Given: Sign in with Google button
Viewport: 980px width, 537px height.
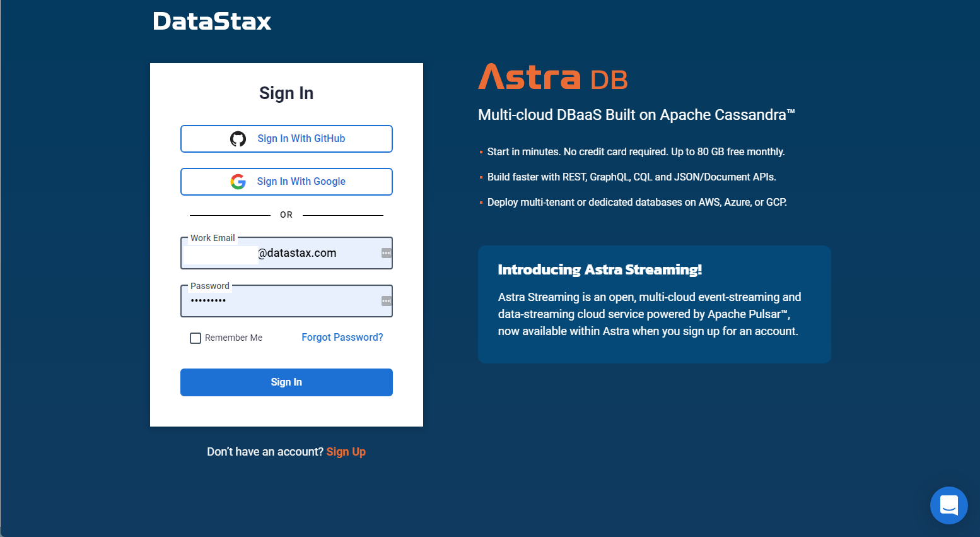Looking at the screenshot, I should pyautogui.click(x=286, y=182).
